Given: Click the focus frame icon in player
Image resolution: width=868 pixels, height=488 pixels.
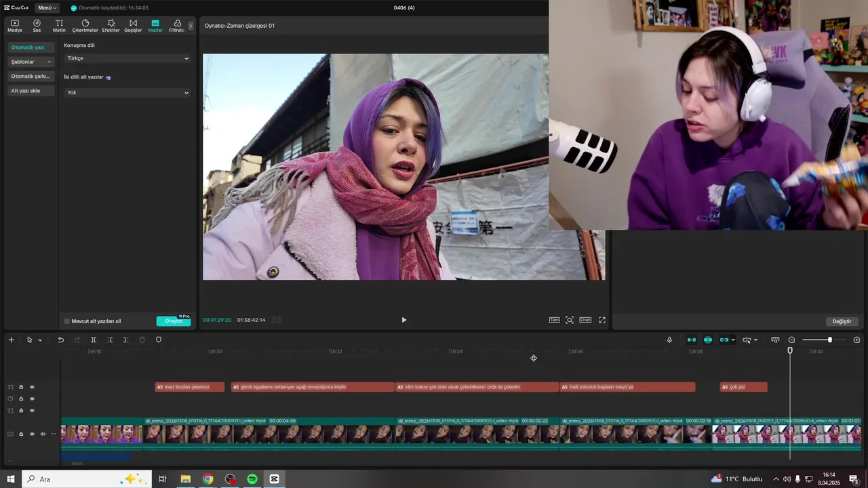Looking at the screenshot, I should coord(570,320).
